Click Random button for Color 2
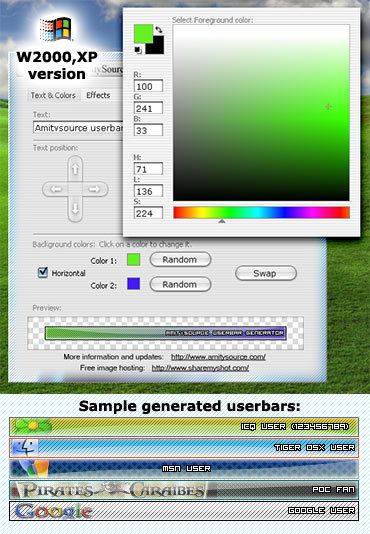 [180, 284]
